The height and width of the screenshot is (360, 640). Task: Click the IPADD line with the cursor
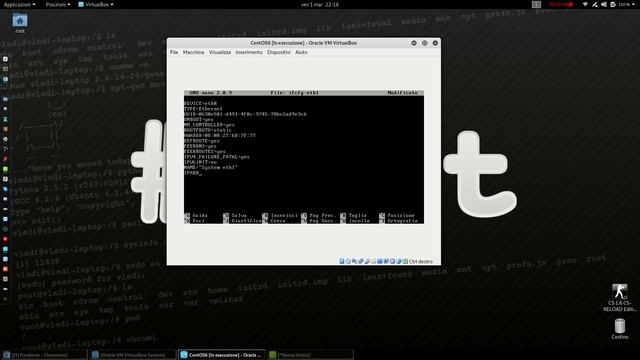pyautogui.click(x=192, y=172)
